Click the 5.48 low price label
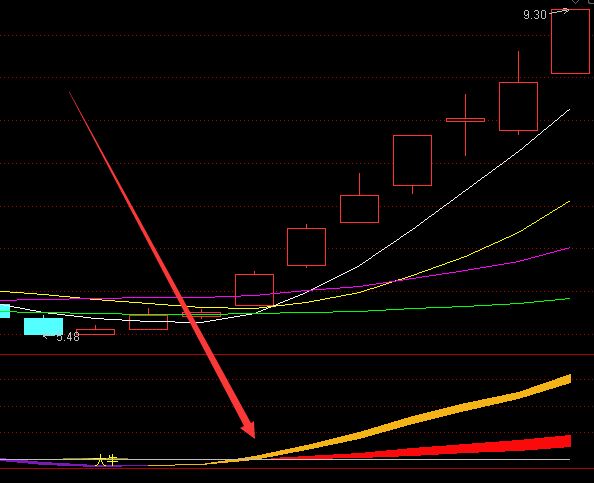The height and width of the screenshot is (483, 594). point(68,337)
